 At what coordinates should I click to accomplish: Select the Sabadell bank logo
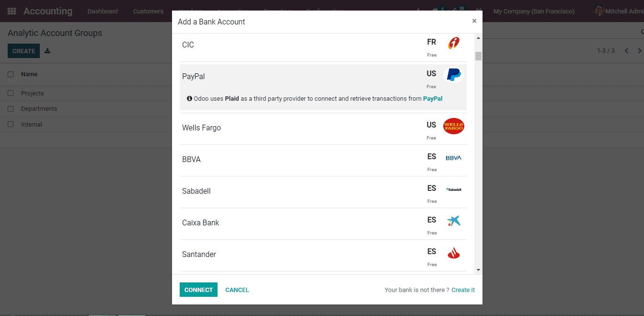(x=453, y=189)
